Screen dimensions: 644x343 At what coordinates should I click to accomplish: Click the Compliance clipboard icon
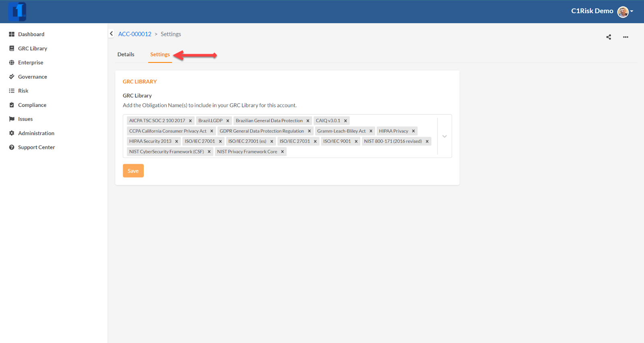point(12,105)
